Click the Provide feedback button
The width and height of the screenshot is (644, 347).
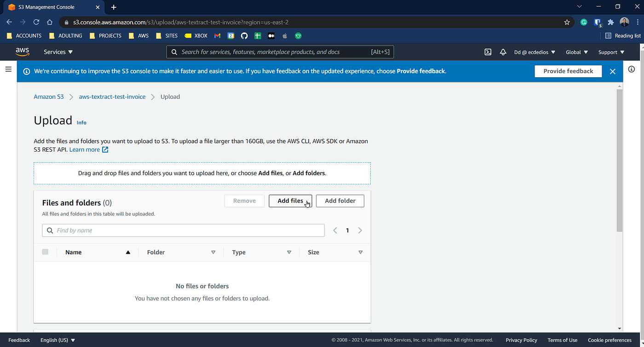click(568, 71)
